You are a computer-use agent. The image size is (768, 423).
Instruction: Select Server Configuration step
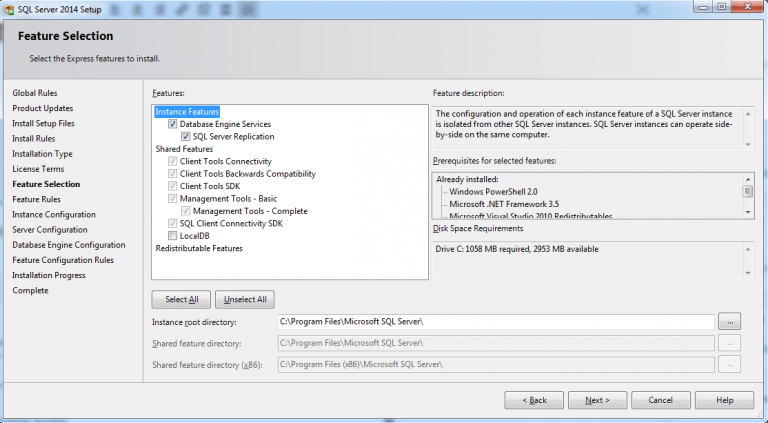coord(50,230)
